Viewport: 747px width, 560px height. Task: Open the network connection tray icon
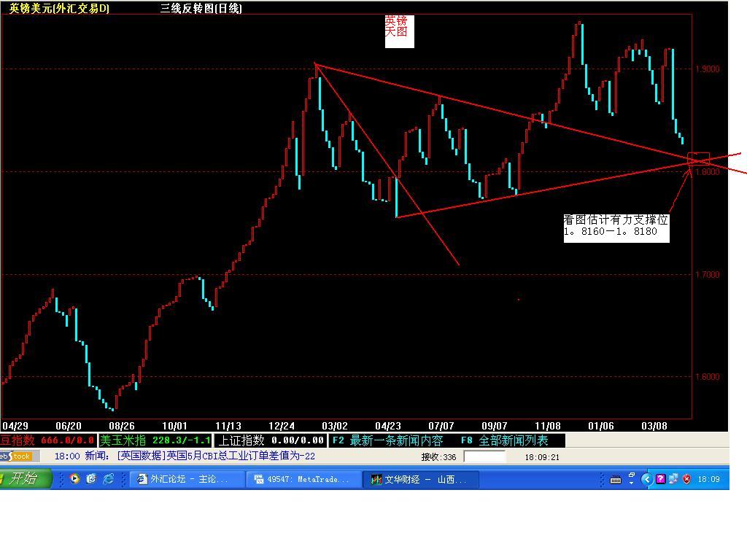(x=673, y=479)
